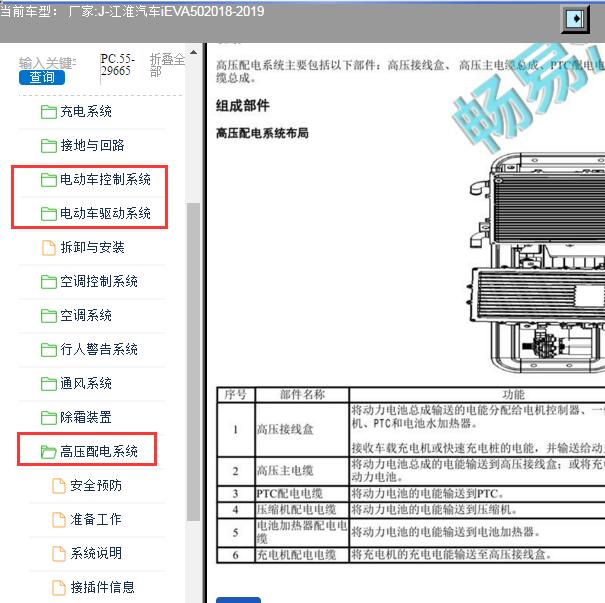The width and height of the screenshot is (605, 603).
Task: Click the folder icon beside 电动车驱动系统
Action: click(x=49, y=214)
